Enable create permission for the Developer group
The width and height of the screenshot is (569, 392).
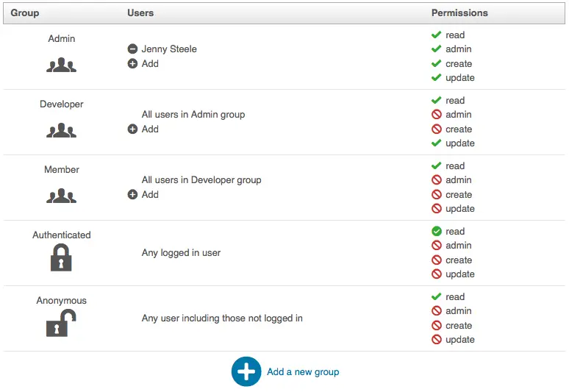pos(437,129)
